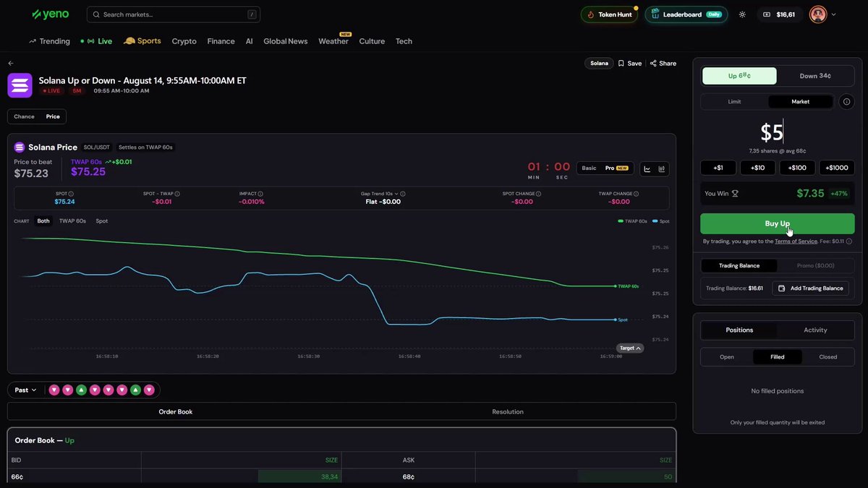Switch order type to Market
This screenshot has width=868, height=488.
[x=801, y=102]
